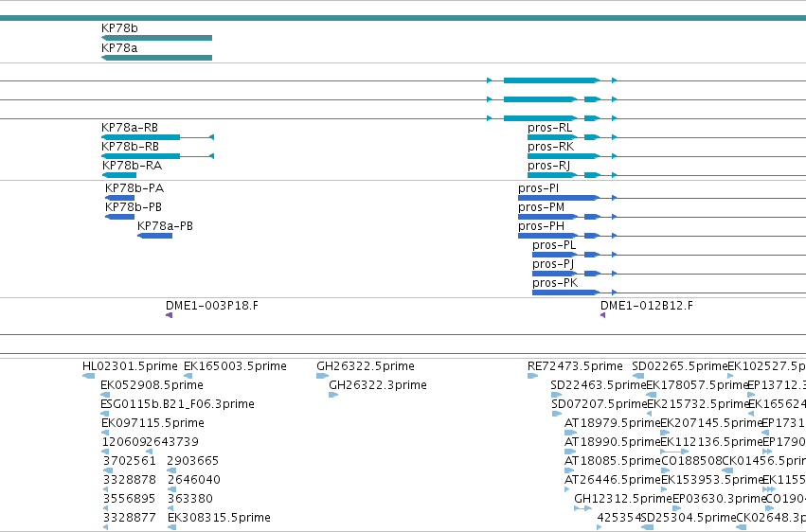Screen dimensions: 806x532
Task: Click the KP78b-RB transcript
Action: click(x=157, y=156)
